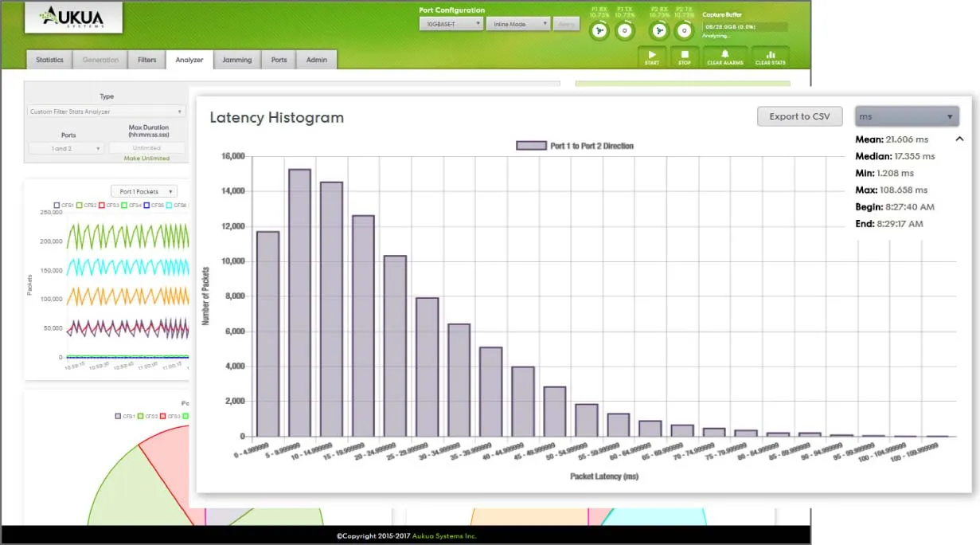The width and height of the screenshot is (980, 545).
Task: Toggle the CFS2 series in the line chart legend
Action: pyautogui.click(x=87, y=206)
